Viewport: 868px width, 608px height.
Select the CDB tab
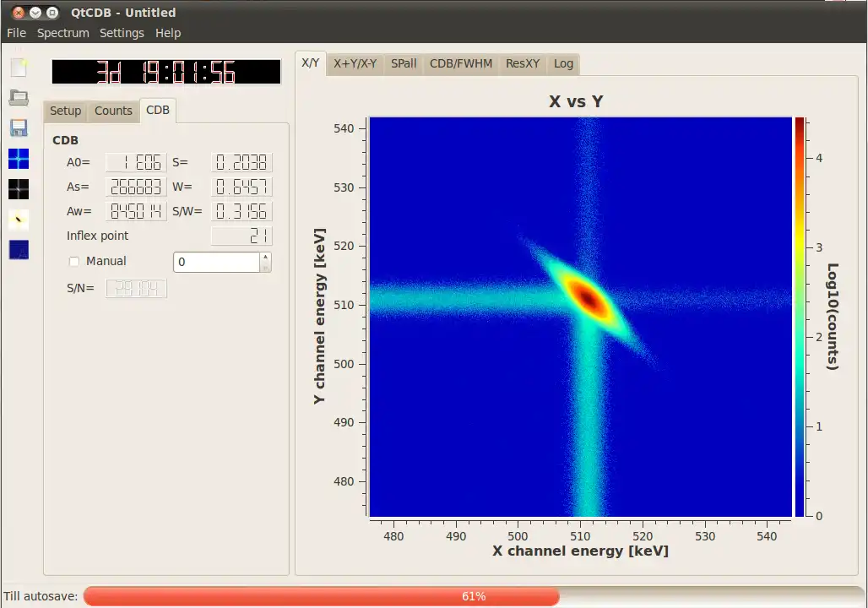pos(158,110)
